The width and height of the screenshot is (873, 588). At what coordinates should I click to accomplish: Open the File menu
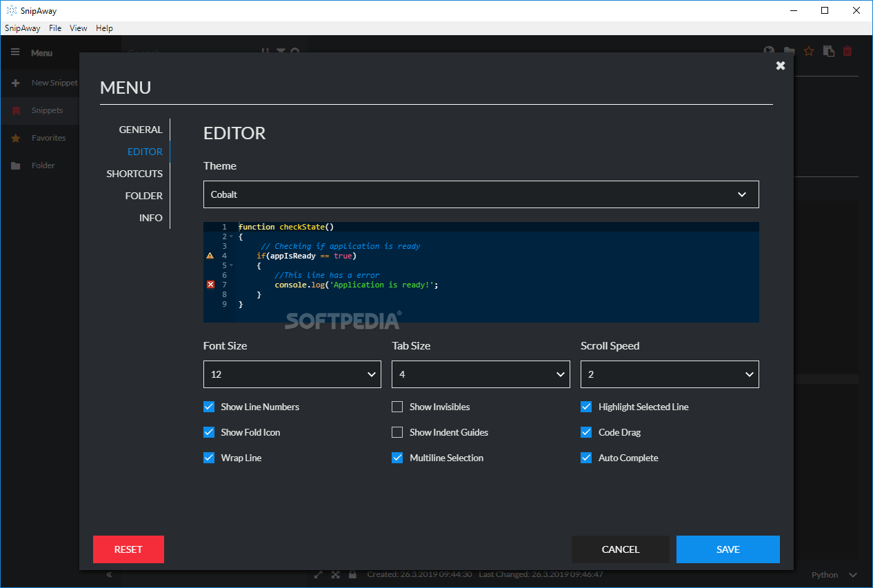click(x=55, y=28)
